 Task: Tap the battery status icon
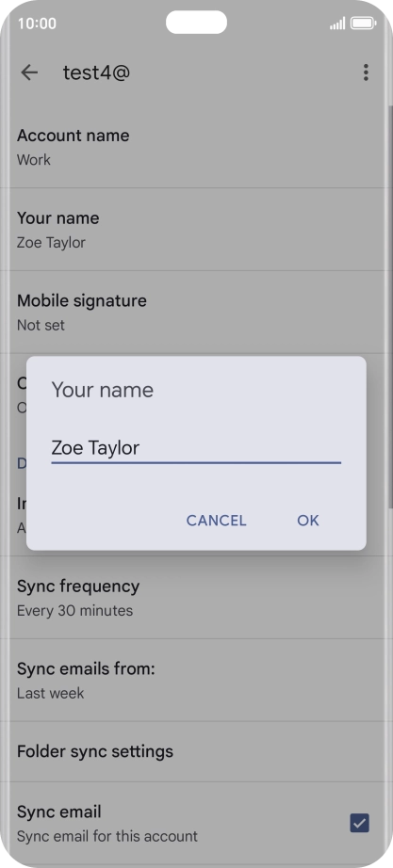point(363,24)
